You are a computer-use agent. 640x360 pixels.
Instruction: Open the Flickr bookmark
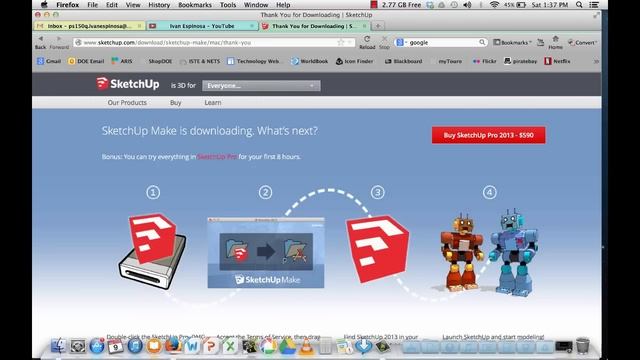pyautogui.click(x=484, y=61)
